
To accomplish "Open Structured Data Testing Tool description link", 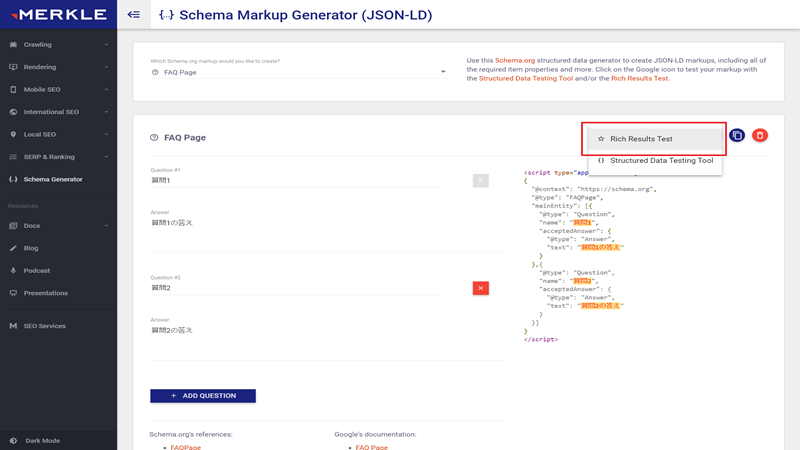I will pyautogui.click(x=526, y=79).
